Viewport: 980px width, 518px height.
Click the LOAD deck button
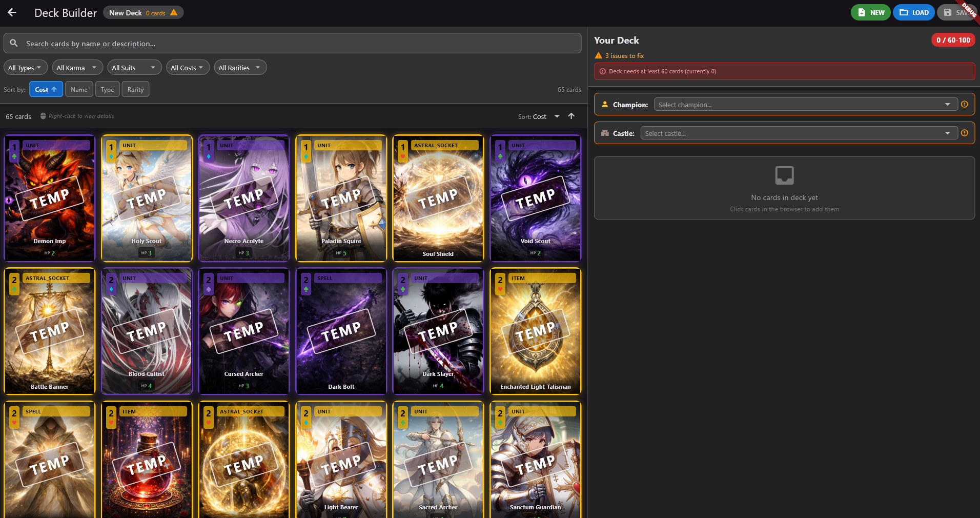point(913,13)
